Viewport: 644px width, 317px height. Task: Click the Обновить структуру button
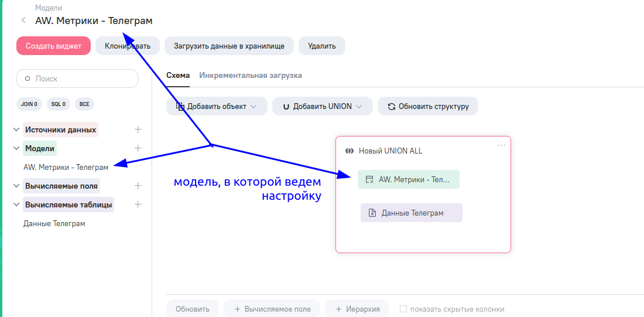coord(428,107)
